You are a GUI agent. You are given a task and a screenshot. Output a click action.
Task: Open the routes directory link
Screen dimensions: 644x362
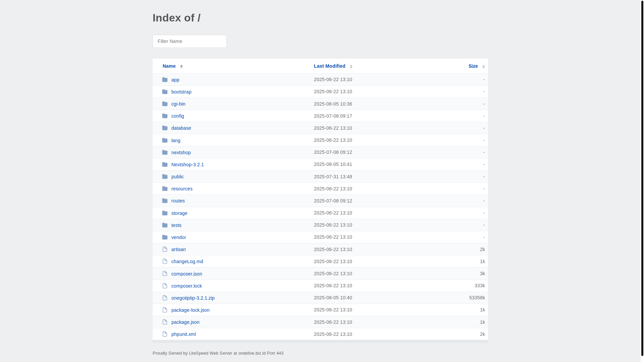178,201
